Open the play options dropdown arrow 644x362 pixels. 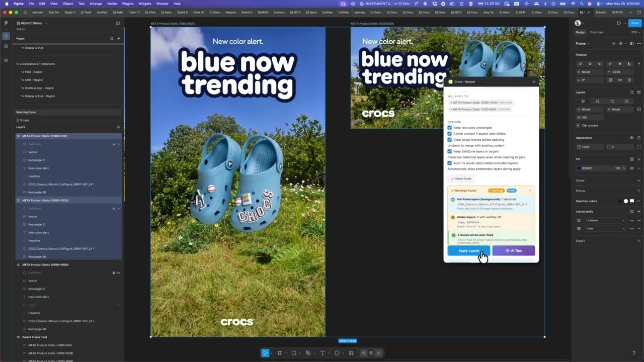pyautogui.click(x=625, y=23)
